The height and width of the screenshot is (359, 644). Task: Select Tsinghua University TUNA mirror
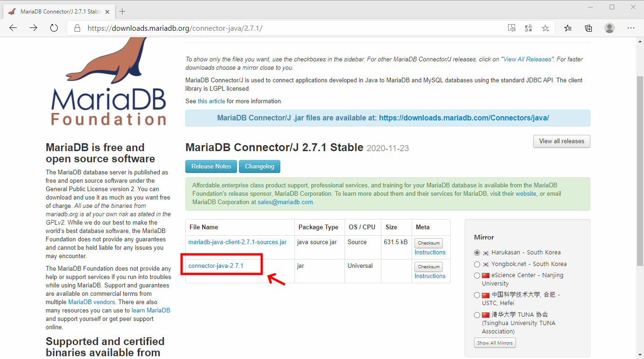click(477, 315)
